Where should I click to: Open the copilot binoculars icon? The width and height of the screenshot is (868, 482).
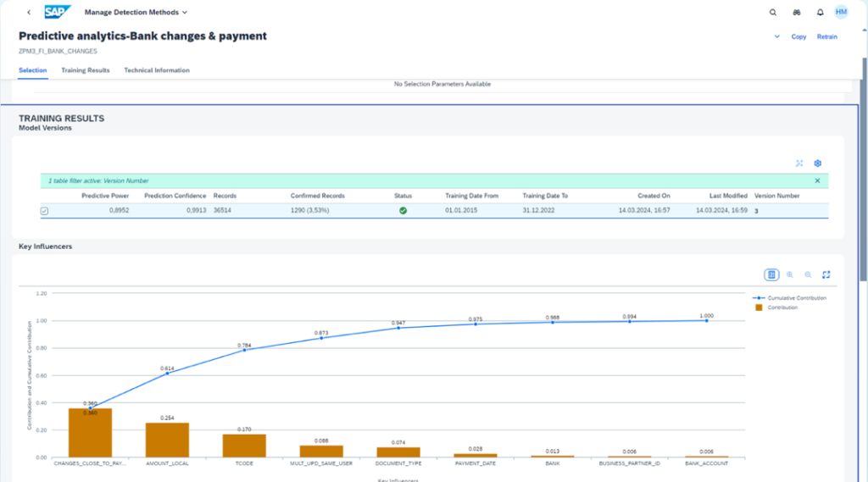[x=797, y=12]
